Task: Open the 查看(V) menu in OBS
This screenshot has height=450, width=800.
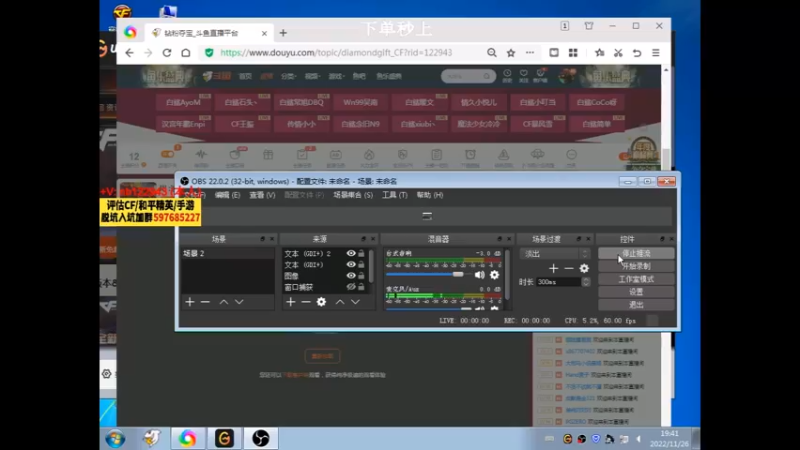Action: pos(262,195)
